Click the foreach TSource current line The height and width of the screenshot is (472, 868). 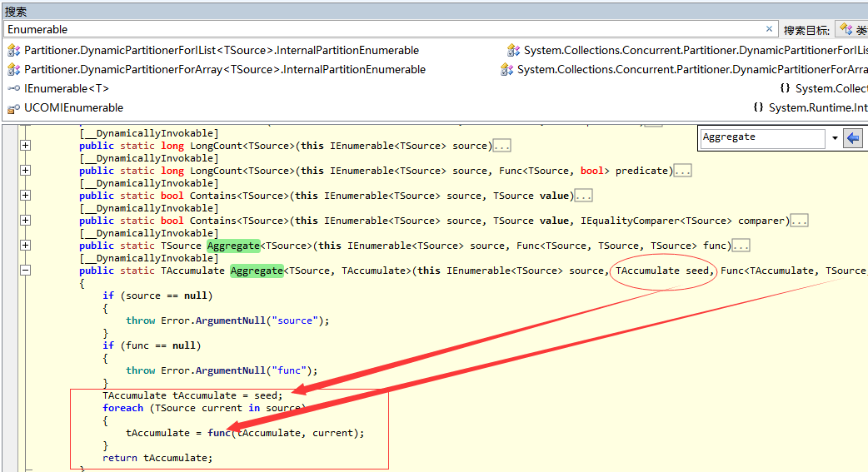click(x=204, y=408)
